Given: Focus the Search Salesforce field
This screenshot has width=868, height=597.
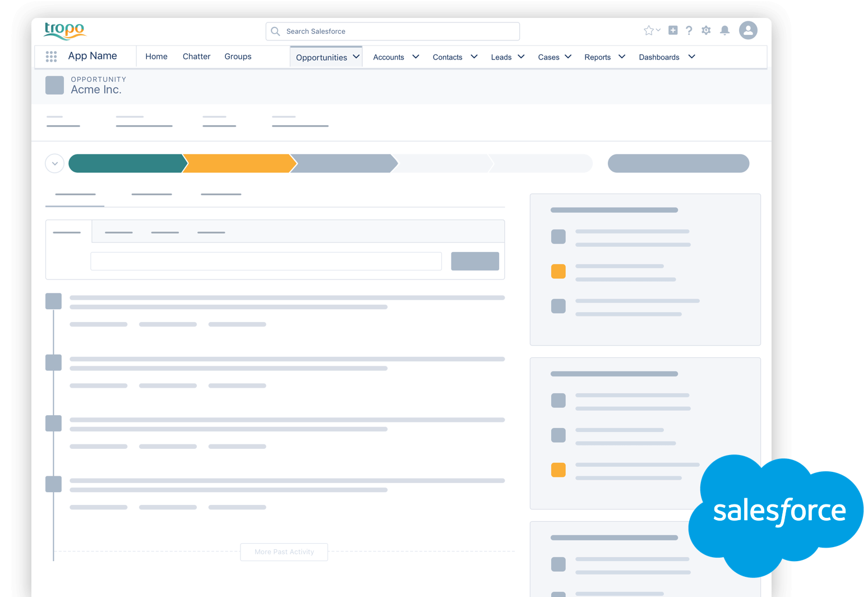Looking at the screenshot, I should [x=393, y=31].
